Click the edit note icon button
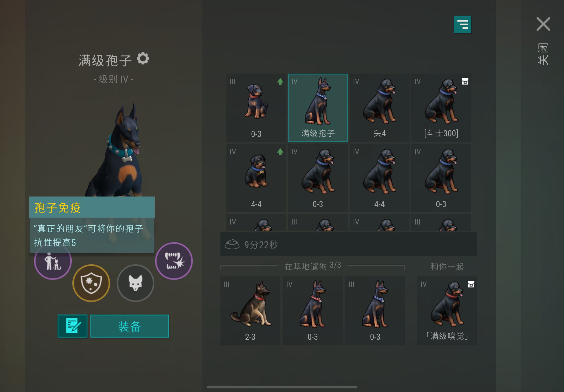Viewport: 564px width, 392px height. 73,326
